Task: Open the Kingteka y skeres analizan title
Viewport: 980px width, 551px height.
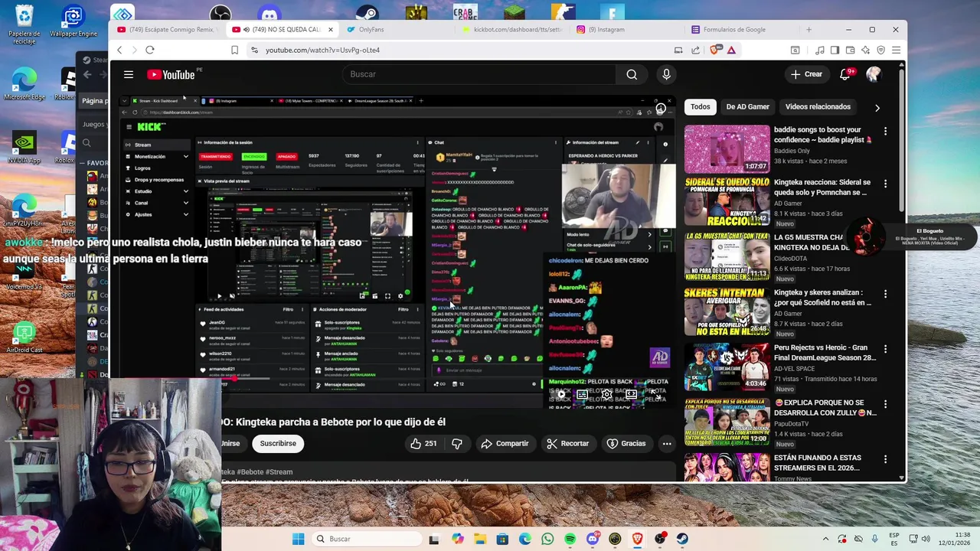Action: tap(822, 298)
